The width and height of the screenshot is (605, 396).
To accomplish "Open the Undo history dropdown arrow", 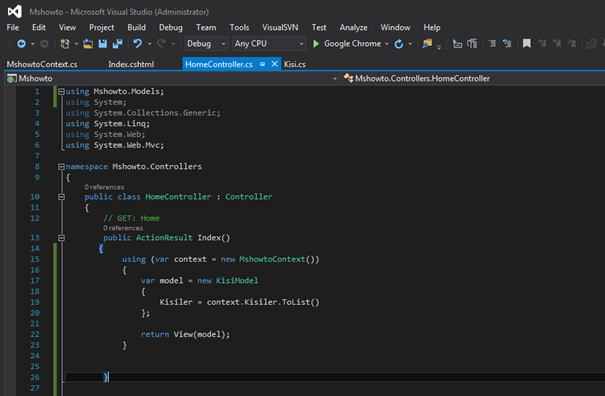I will coord(149,44).
